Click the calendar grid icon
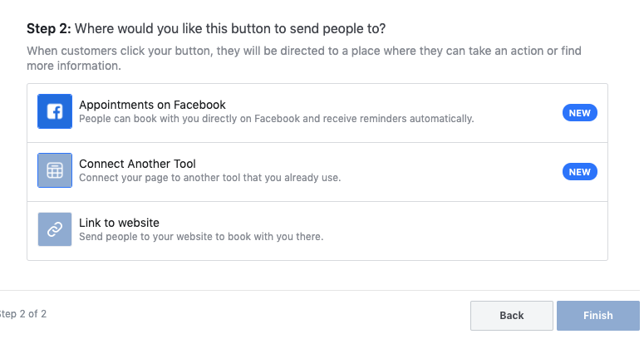This screenshot has width=644, height=339. [55, 170]
